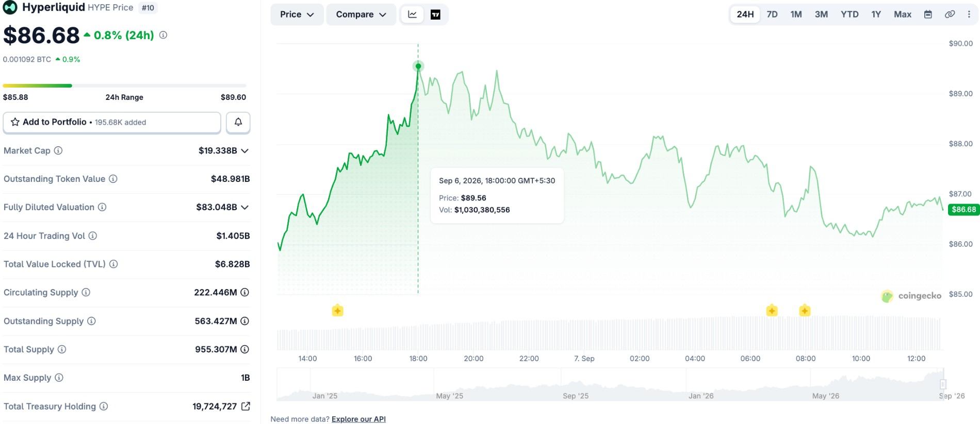Click the price alert bell icon
The height and width of the screenshot is (424, 980).
(x=238, y=122)
